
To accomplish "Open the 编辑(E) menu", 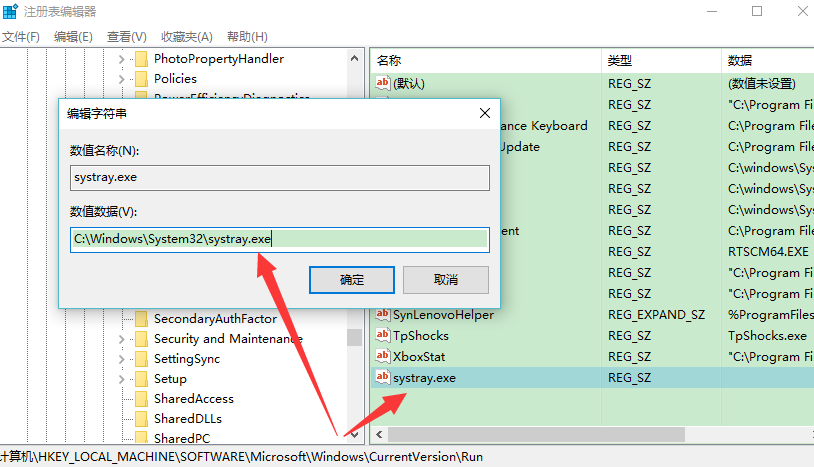I will [73, 37].
